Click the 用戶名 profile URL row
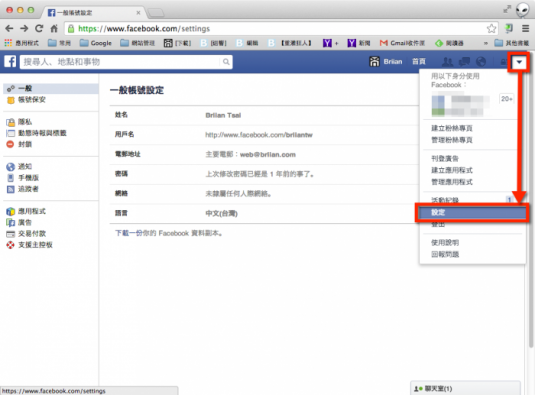535x395 pixels. pos(264,135)
